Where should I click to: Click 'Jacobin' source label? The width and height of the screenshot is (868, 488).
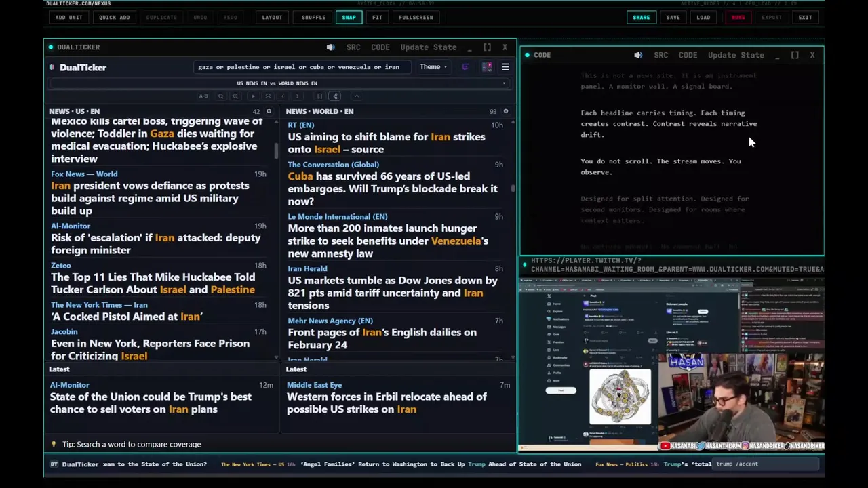click(64, 332)
